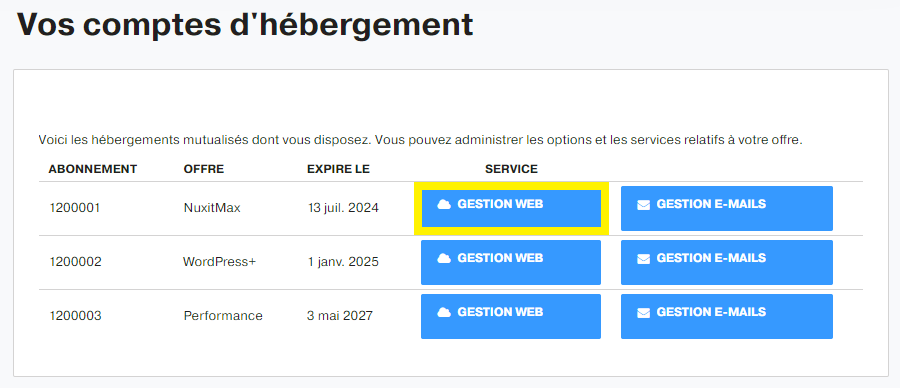900x388 pixels.
Task: Click cloud icon in WordPress+ row
Action: pyautogui.click(x=444, y=258)
